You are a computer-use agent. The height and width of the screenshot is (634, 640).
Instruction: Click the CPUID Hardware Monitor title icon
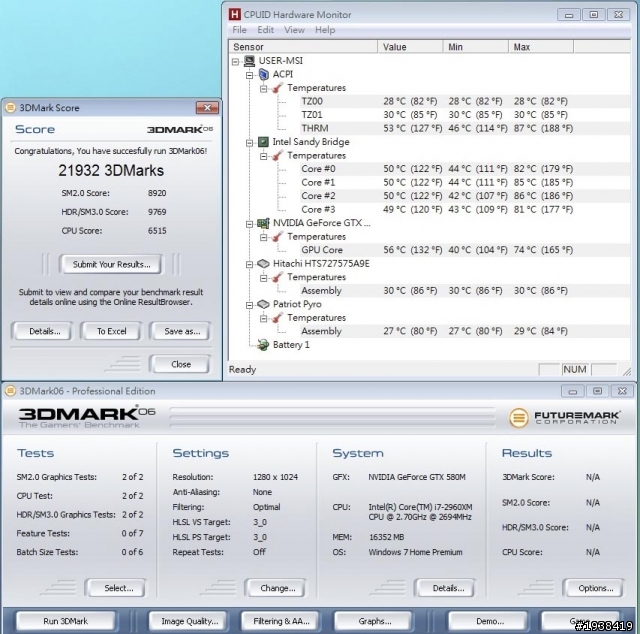[234, 14]
